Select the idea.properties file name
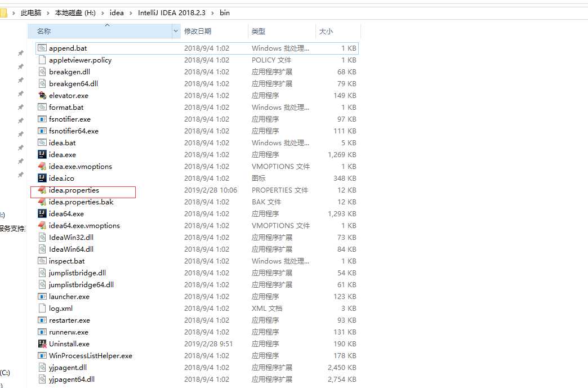Image resolution: width=588 pixels, height=388 pixels. tap(74, 190)
